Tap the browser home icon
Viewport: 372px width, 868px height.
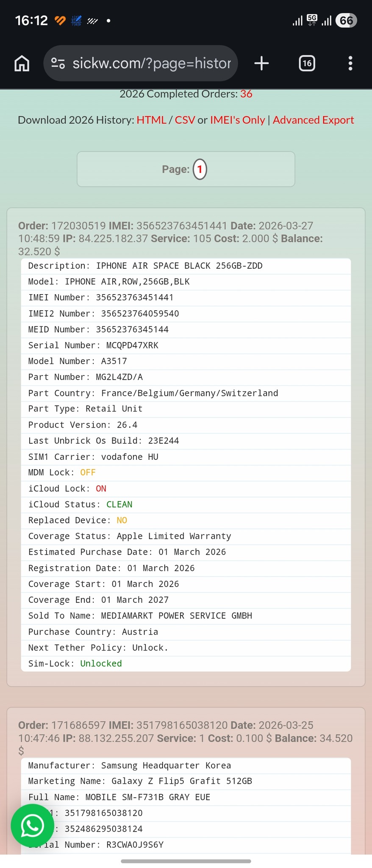[x=22, y=63]
